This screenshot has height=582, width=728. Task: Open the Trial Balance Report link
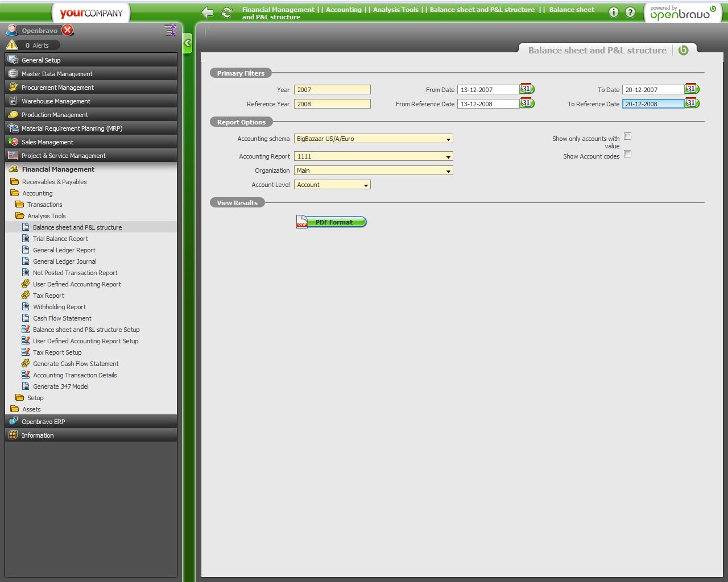60,239
